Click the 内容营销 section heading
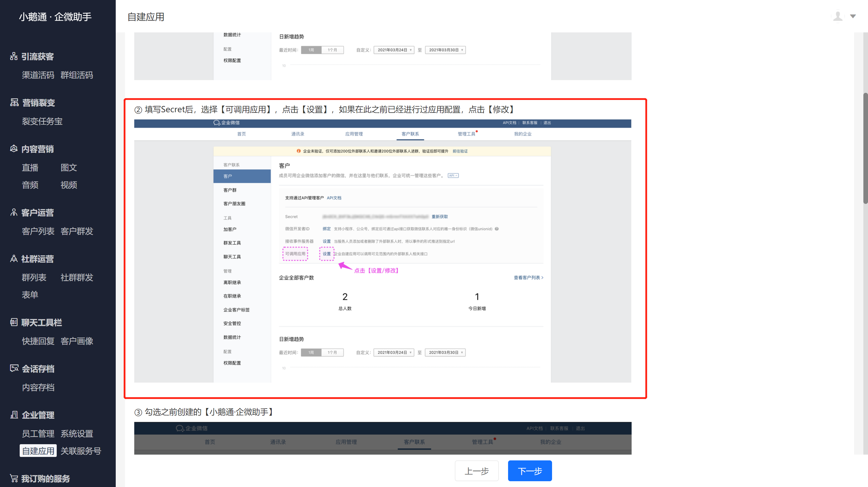 (38, 149)
